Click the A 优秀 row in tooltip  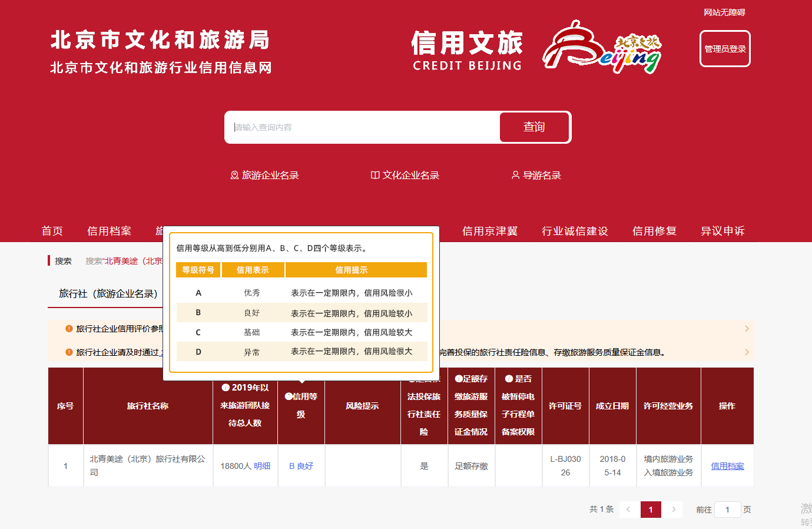click(301, 293)
